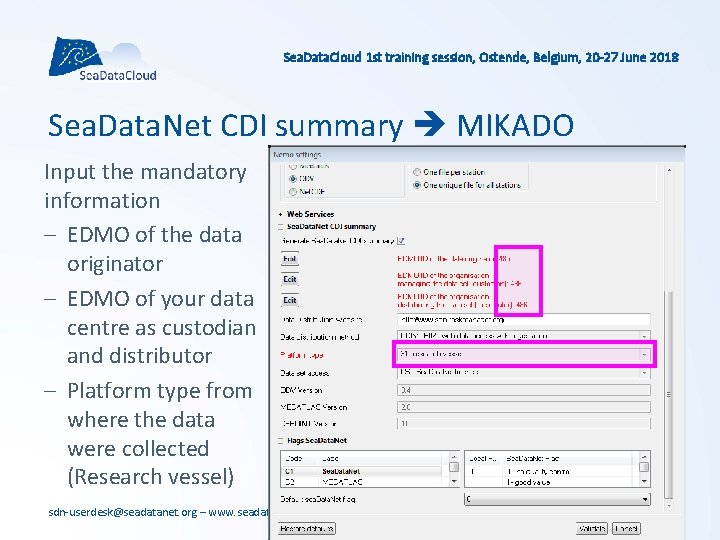This screenshot has width=720, height=540.
Task: Click the Nemo settings title bar
Action: (x=477, y=155)
